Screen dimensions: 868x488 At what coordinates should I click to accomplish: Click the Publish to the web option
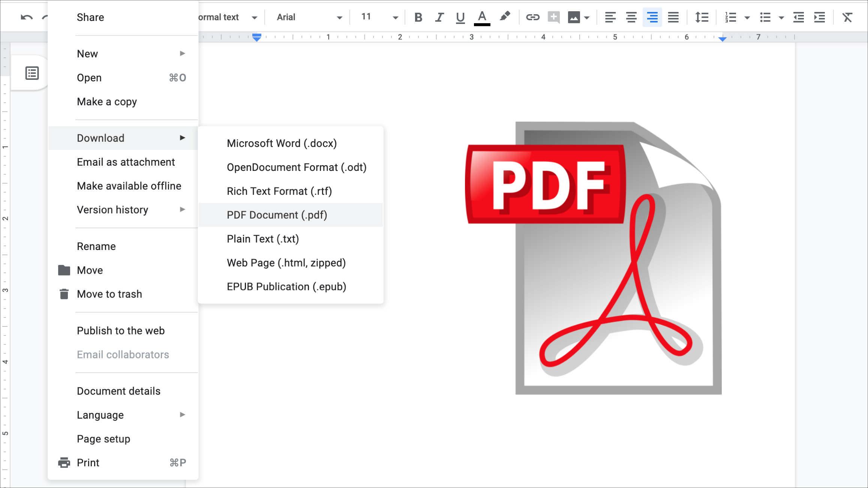(120, 330)
